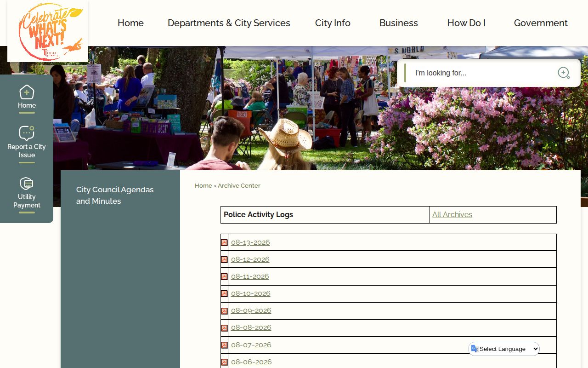Open the Home menu in top navigation
This screenshot has height=368, width=588.
click(130, 23)
